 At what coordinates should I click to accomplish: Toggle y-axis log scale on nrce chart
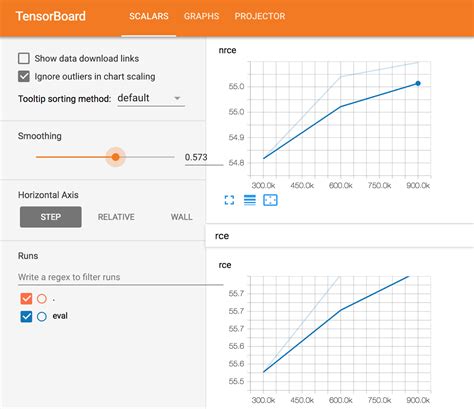click(250, 200)
